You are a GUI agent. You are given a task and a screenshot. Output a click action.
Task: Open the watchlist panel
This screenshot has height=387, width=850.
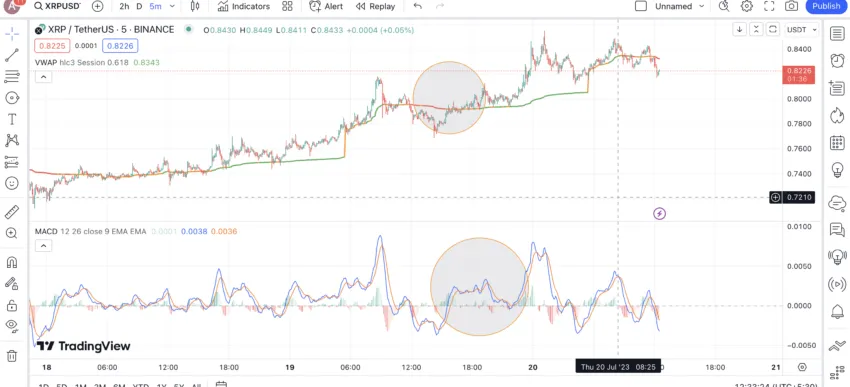coord(837,34)
